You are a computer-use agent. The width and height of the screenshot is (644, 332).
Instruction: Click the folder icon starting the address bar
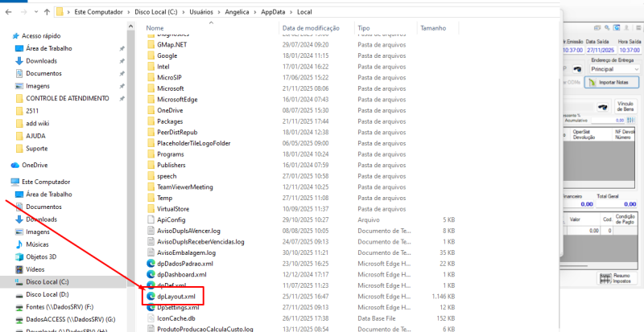[x=60, y=12]
